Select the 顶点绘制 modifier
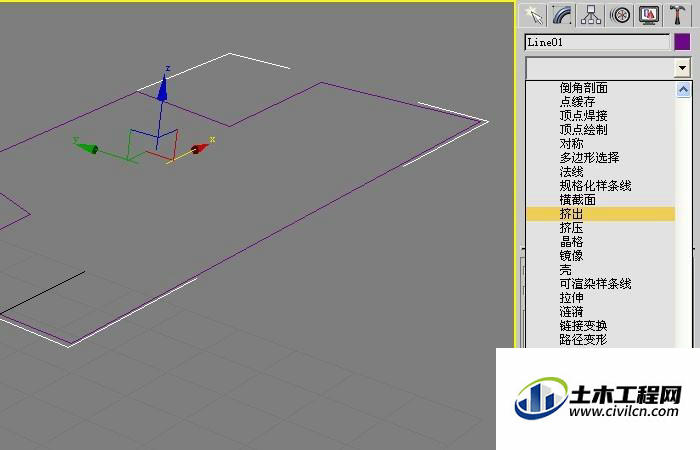 (x=583, y=129)
